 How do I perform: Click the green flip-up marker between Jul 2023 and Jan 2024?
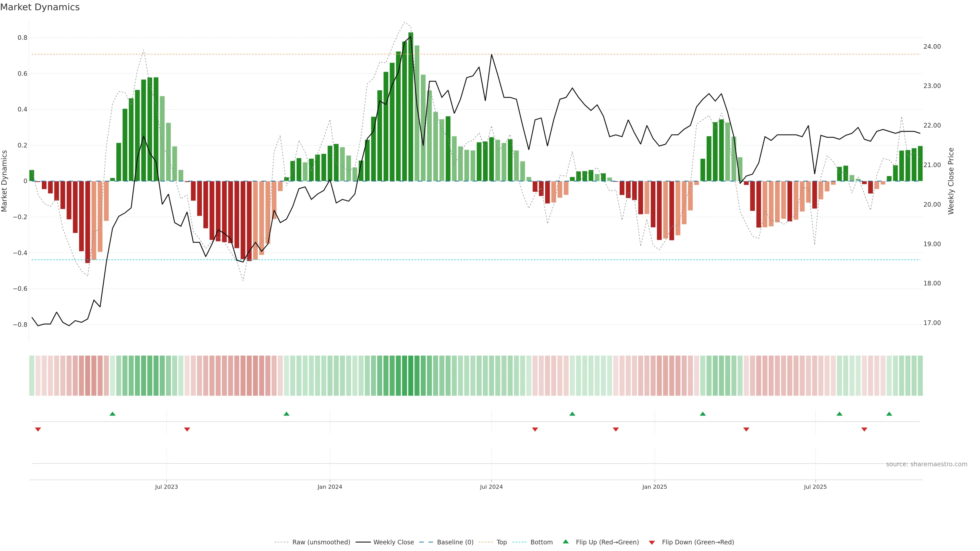coord(286,414)
